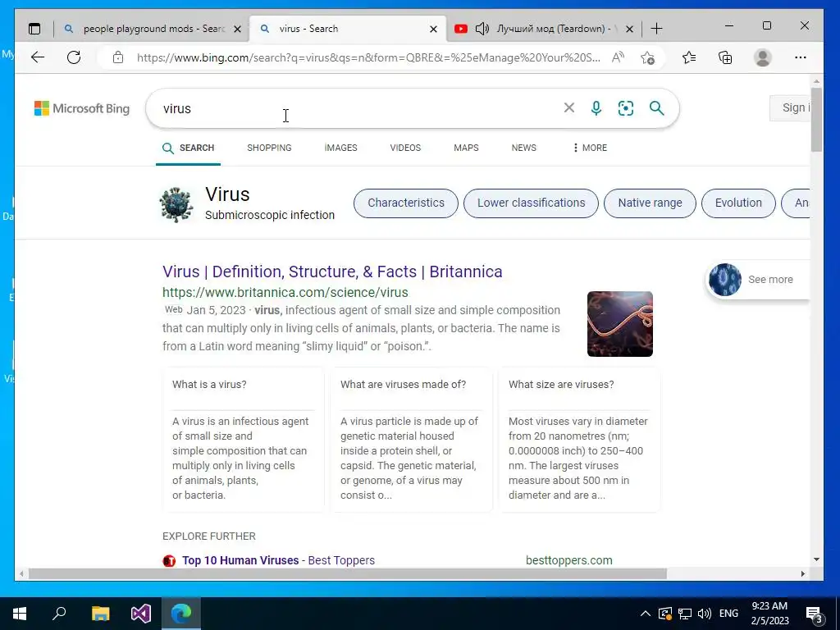The width and height of the screenshot is (840, 630).
Task: Open taskbar search magnifier
Action: tap(59, 613)
